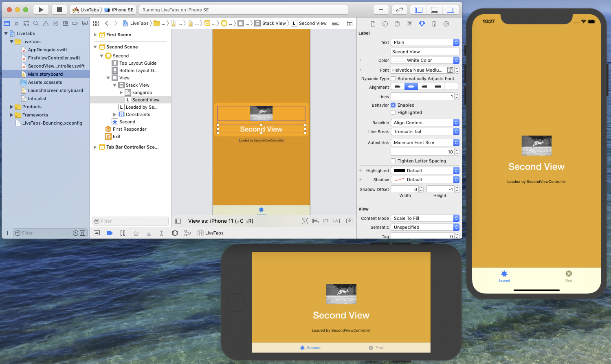611x364 pixels.
Task: Open the Breakpoint navigator
Action: click(75, 24)
